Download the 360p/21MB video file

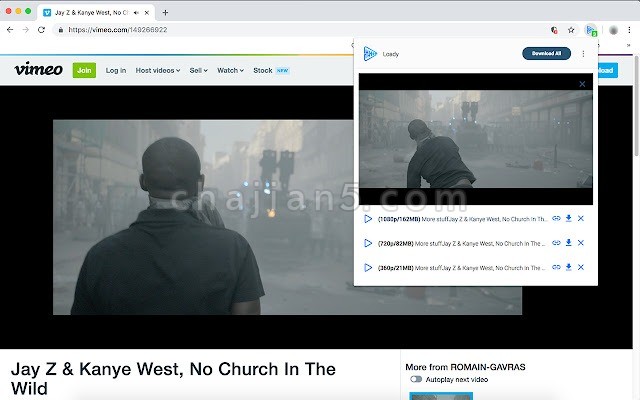click(569, 267)
